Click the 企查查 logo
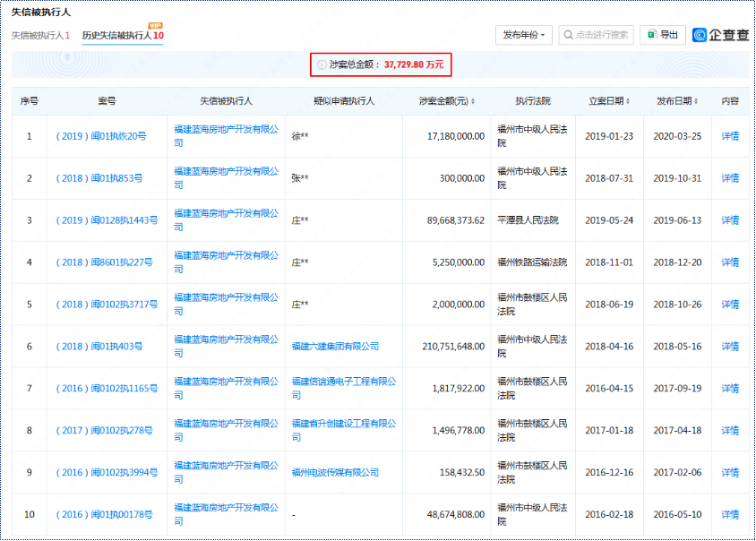The height and width of the screenshot is (541, 756). tap(721, 35)
